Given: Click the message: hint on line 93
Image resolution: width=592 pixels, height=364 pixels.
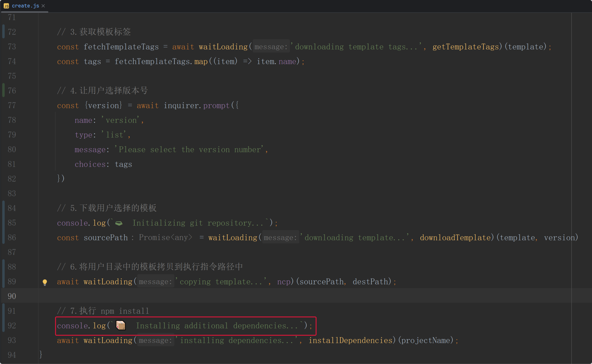Looking at the screenshot, I should pos(155,340).
